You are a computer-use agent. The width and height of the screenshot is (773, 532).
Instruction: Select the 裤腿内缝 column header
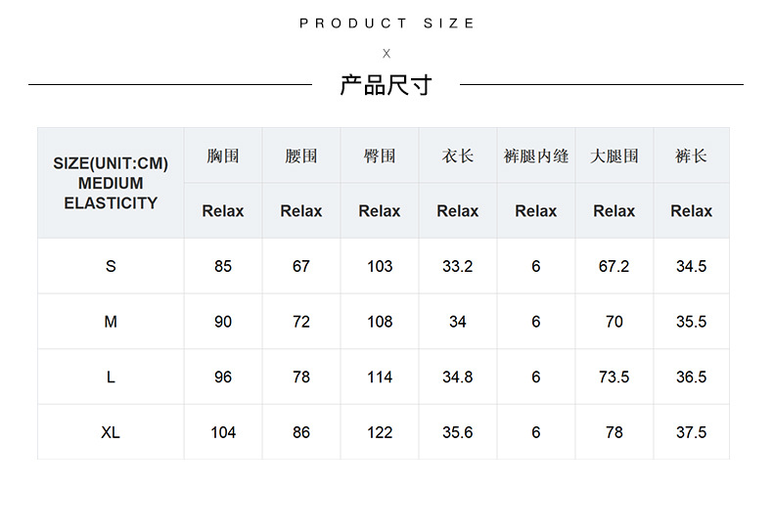click(536, 155)
